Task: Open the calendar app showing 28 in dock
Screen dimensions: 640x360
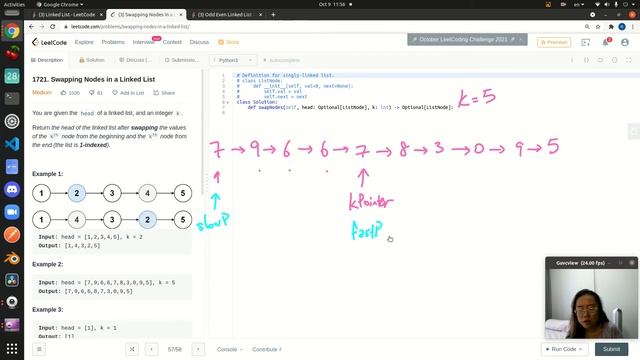Action: (12, 76)
